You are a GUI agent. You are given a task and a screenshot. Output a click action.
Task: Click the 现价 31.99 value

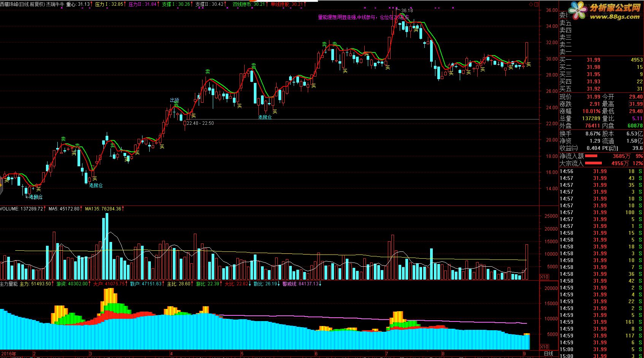pos(593,97)
